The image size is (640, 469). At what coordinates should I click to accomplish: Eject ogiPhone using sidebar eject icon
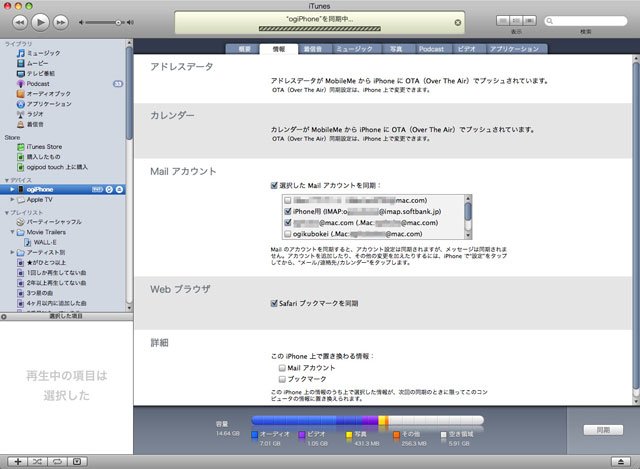[119, 189]
